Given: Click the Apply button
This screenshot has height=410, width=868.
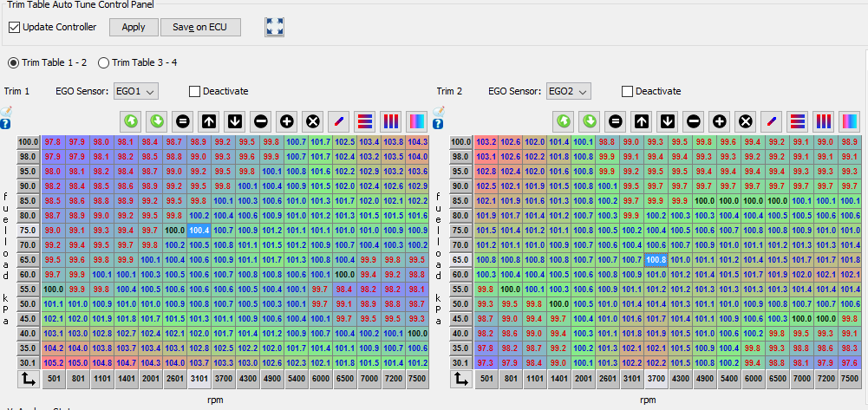Looking at the screenshot, I should click(134, 27).
